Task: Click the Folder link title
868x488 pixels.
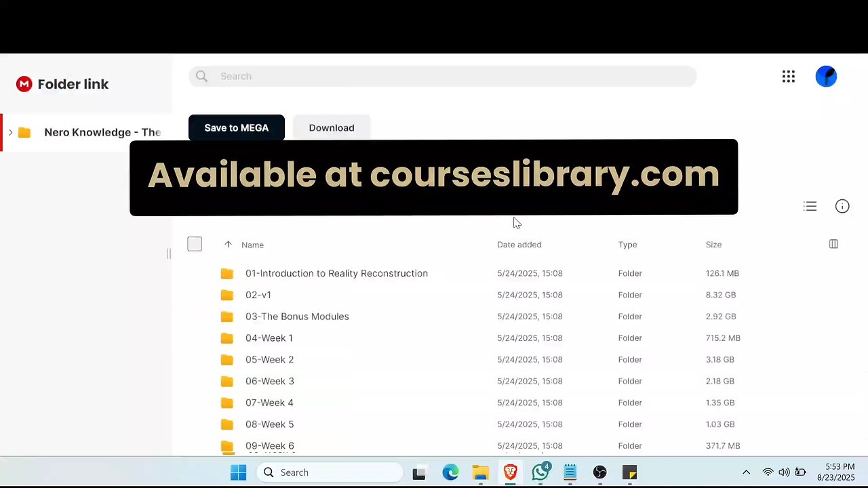Action: 73,84
